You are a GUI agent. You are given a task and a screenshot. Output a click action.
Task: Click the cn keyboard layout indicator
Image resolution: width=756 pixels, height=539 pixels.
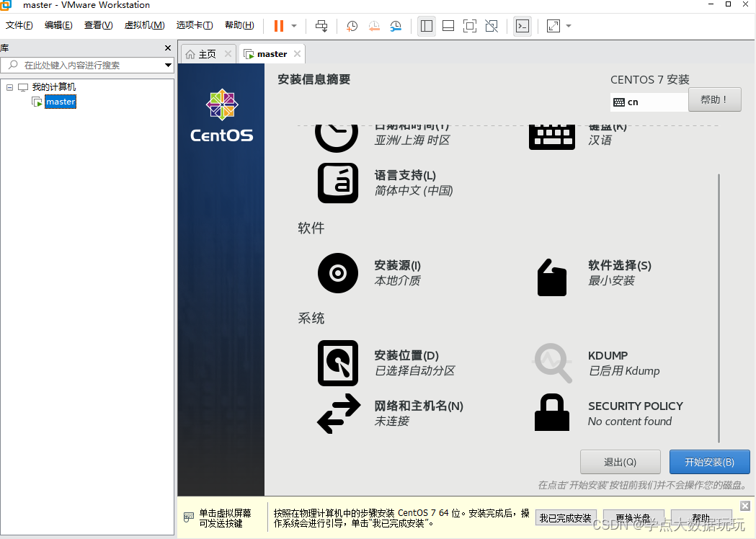pyautogui.click(x=649, y=102)
